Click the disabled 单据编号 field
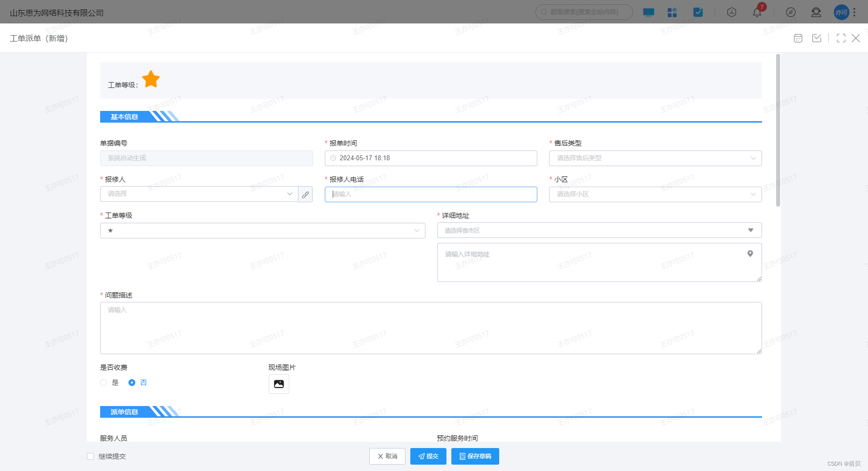Viewport: 868px width, 471px height. (207, 158)
